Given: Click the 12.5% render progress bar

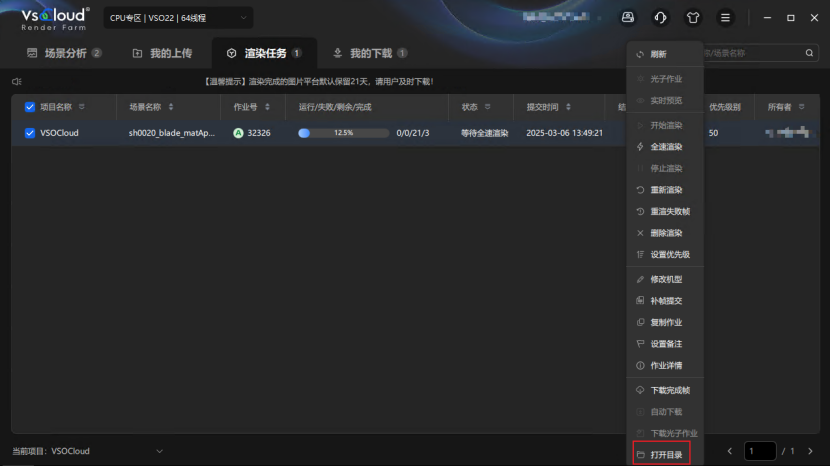Looking at the screenshot, I should coord(343,132).
